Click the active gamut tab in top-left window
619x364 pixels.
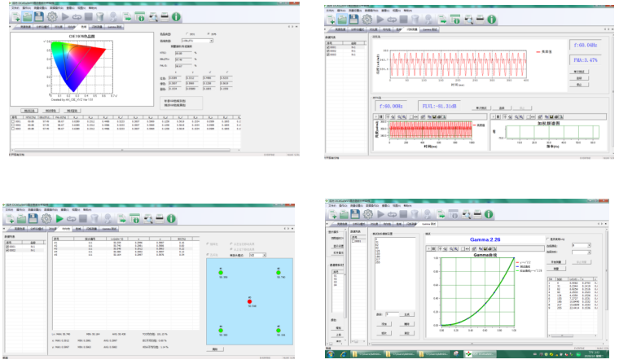click(x=84, y=27)
